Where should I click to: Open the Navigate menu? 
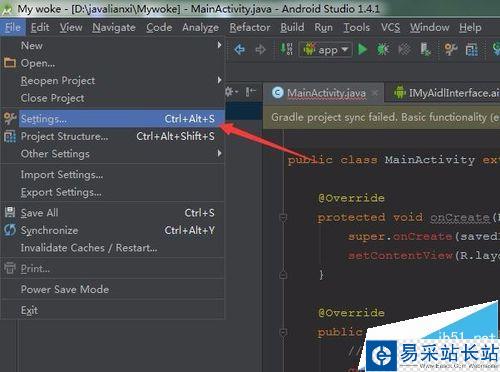[x=114, y=27]
